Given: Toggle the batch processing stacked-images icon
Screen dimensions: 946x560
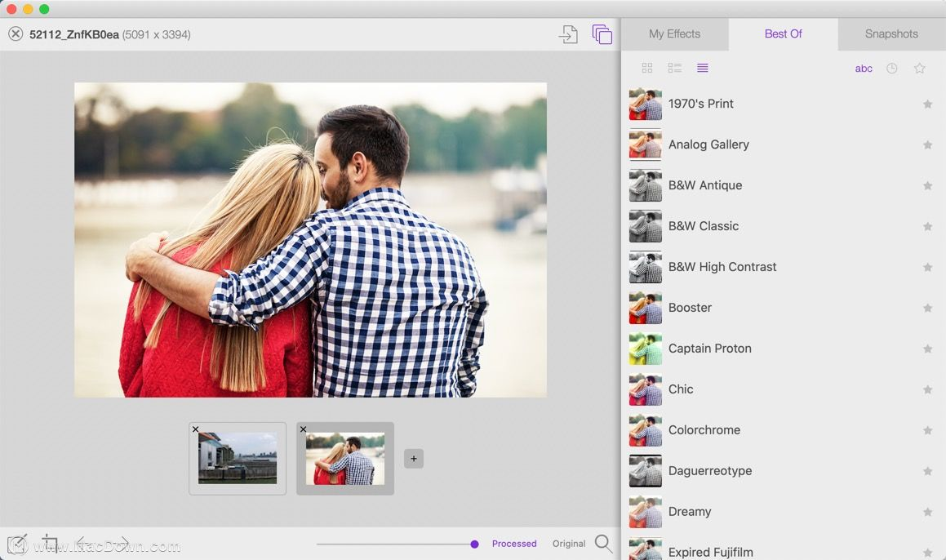Looking at the screenshot, I should [602, 34].
